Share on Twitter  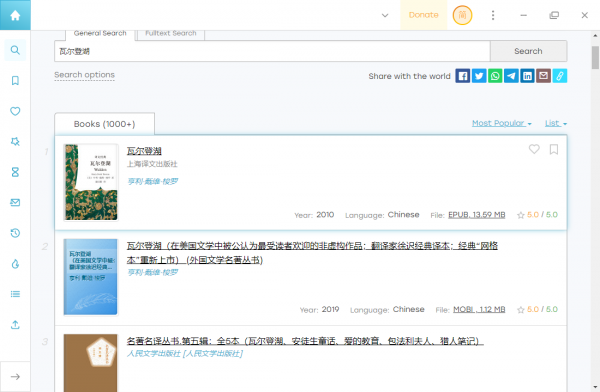(479, 76)
